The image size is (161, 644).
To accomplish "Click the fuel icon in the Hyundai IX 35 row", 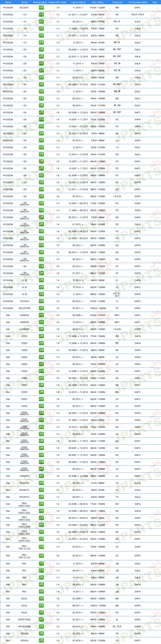I will click(x=41, y=294).
